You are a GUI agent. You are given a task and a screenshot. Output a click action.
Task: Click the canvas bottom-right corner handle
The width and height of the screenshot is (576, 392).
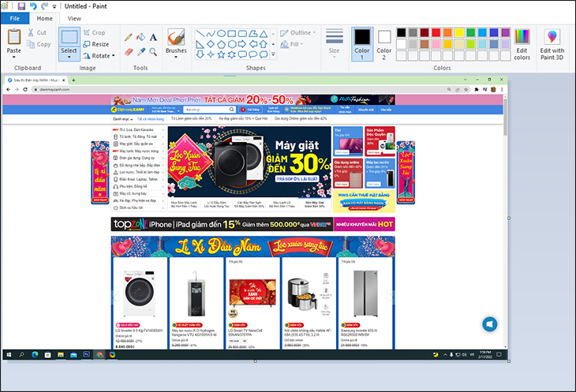509,361
